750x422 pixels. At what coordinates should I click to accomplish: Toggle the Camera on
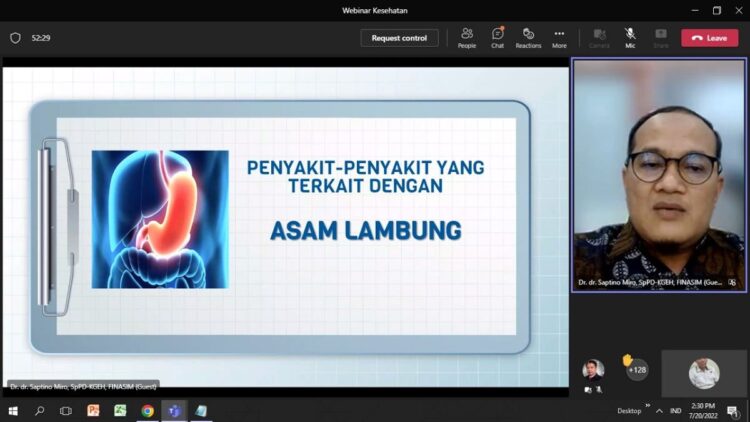point(599,38)
